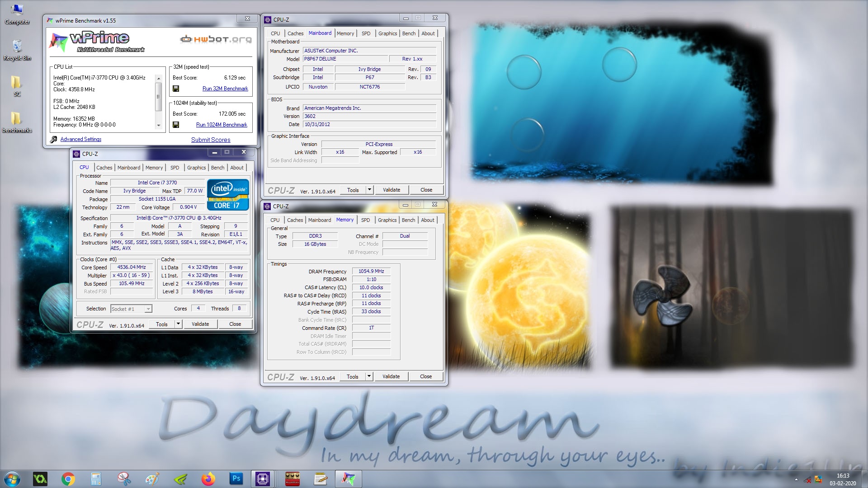
Task: Open Tools dropdown arrow in CPU-Z Mainboard window
Action: click(x=369, y=190)
